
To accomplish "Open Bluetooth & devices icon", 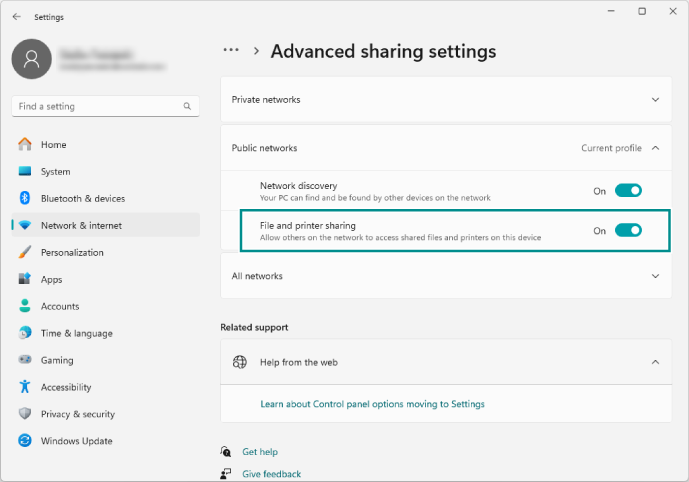I will tap(25, 198).
